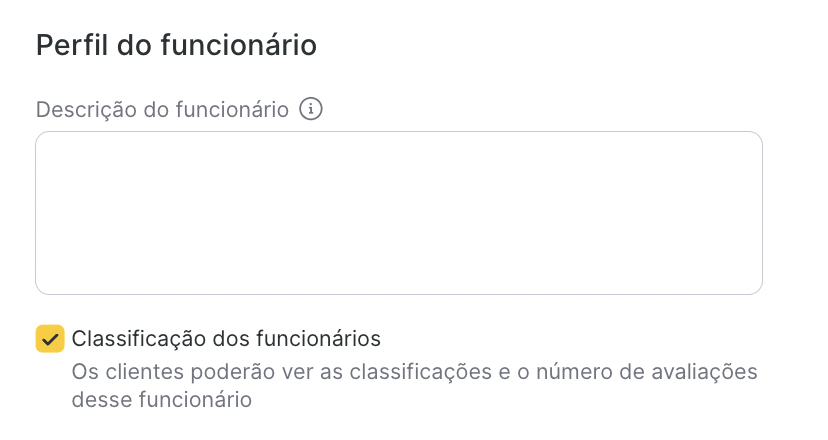Click the information symbol after the description label
The height and width of the screenshot is (440, 828).
pos(311,109)
